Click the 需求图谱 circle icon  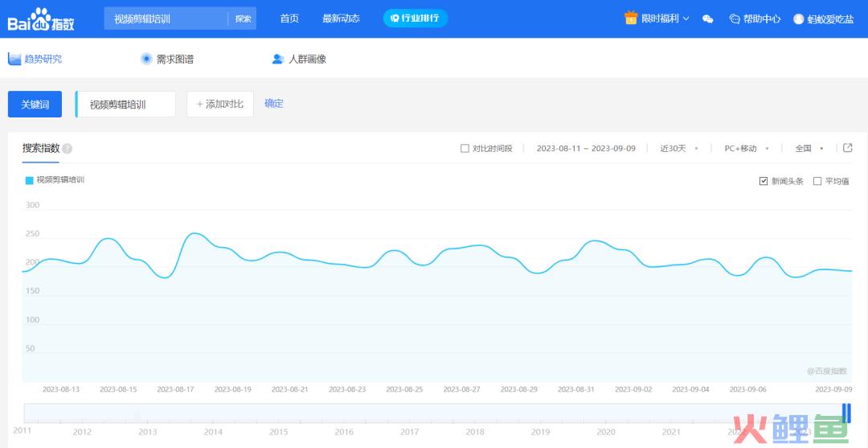coord(146,59)
